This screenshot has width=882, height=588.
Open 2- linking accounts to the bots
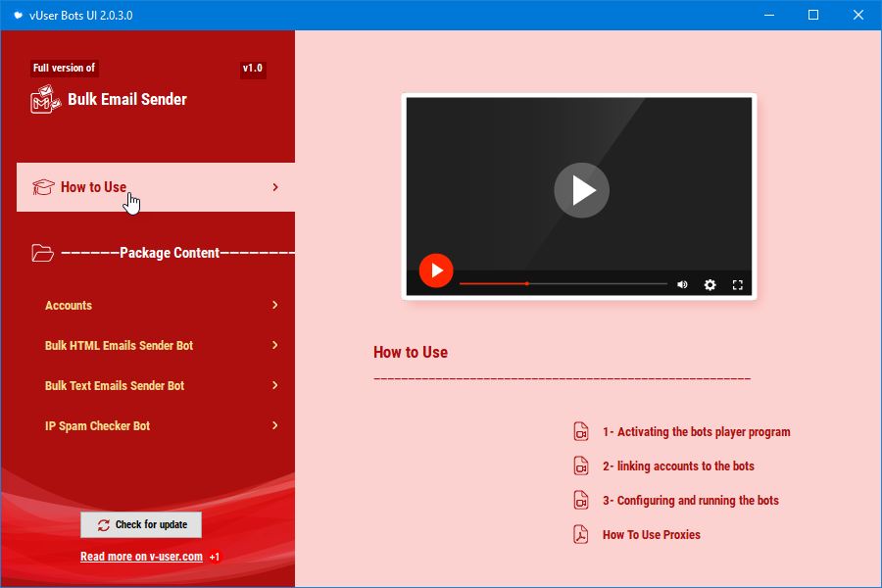(x=678, y=465)
